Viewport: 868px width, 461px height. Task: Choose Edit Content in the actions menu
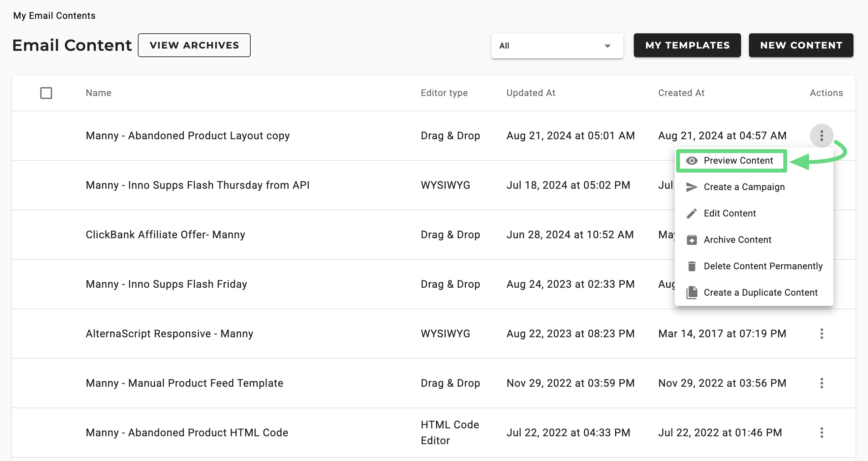754,213
